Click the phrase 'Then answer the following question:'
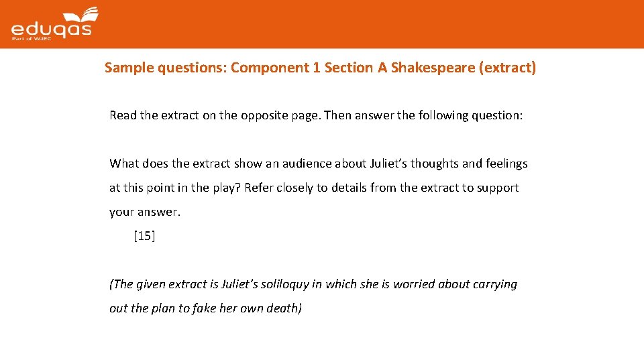644x362 pixels. coord(423,115)
